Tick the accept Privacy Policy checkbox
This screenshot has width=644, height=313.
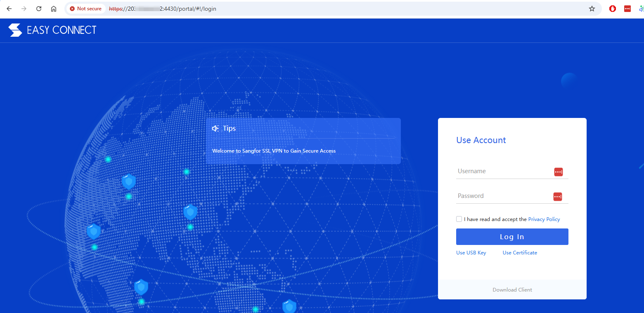click(x=459, y=219)
